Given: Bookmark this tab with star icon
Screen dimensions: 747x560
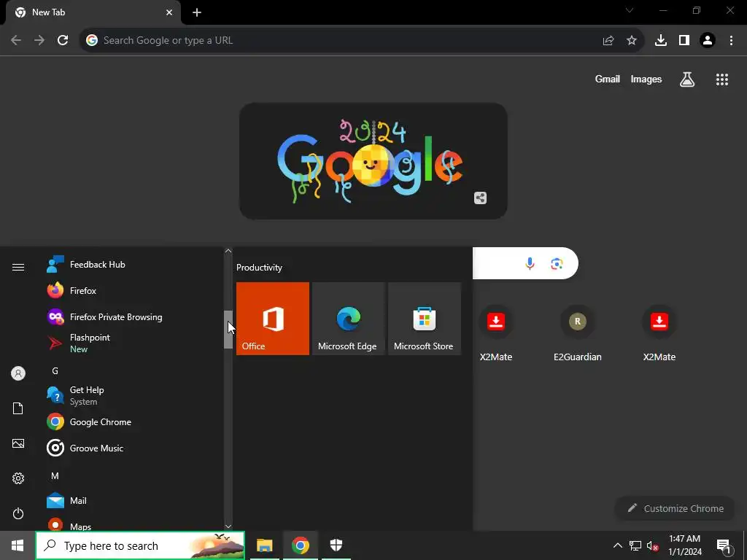Looking at the screenshot, I should coord(632,41).
